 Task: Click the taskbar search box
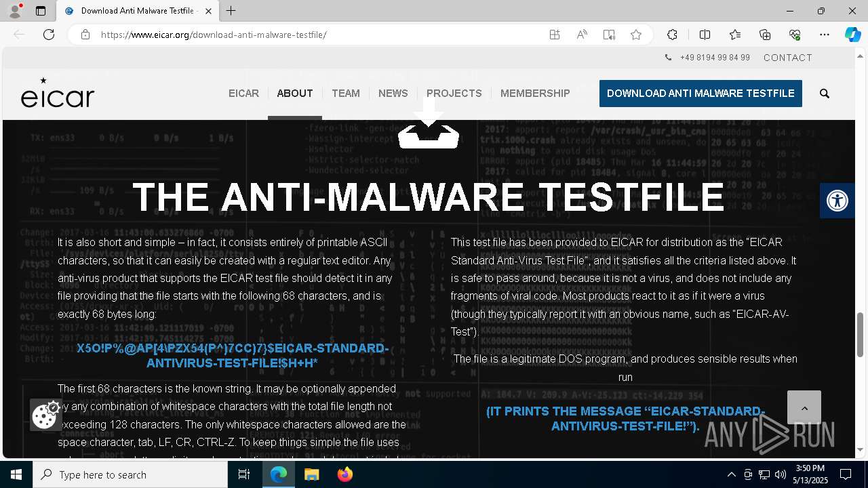tap(130, 474)
